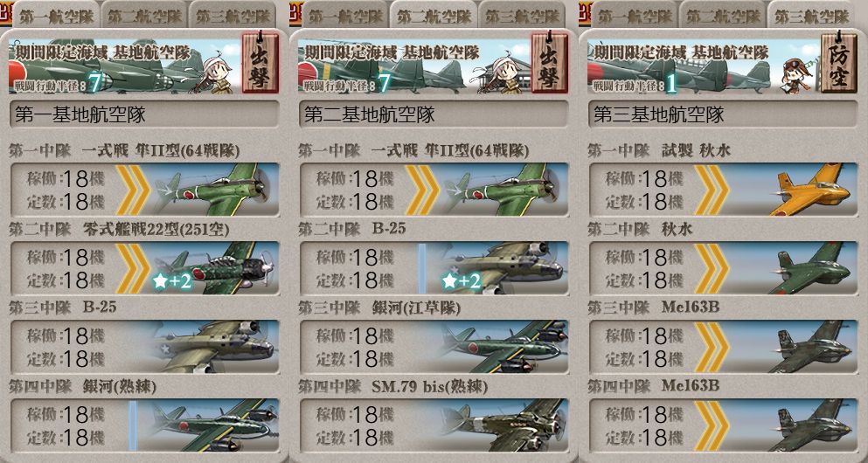Select B-25 with star +2 in second corps

pyautogui.click(x=434, y=267)
